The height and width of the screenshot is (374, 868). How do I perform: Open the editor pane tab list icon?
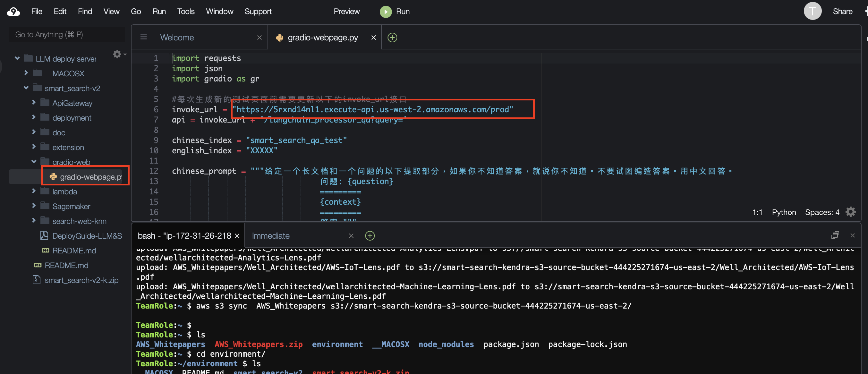point(143,37)
